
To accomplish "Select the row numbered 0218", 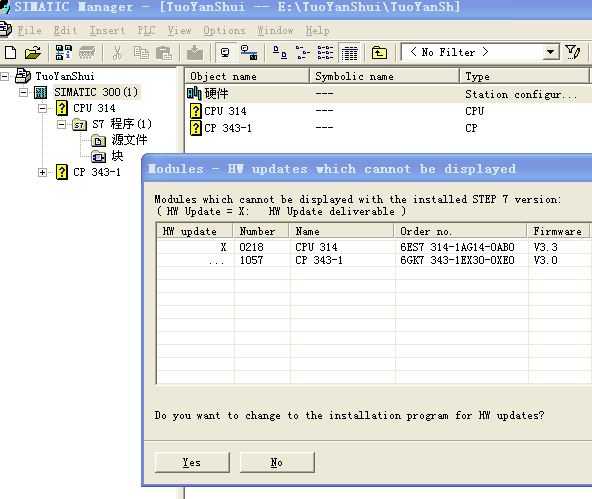I will (373, 247).
